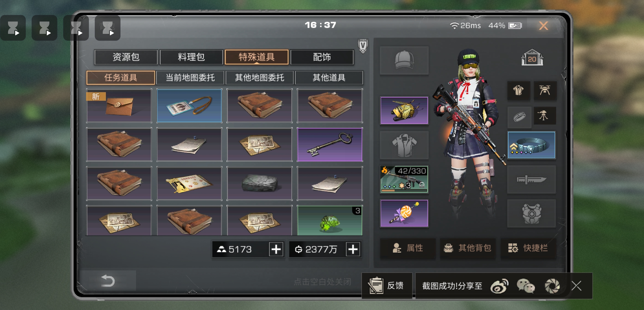Select the combat knife melee slot
644x310 pixels.
tap(531, 180)
